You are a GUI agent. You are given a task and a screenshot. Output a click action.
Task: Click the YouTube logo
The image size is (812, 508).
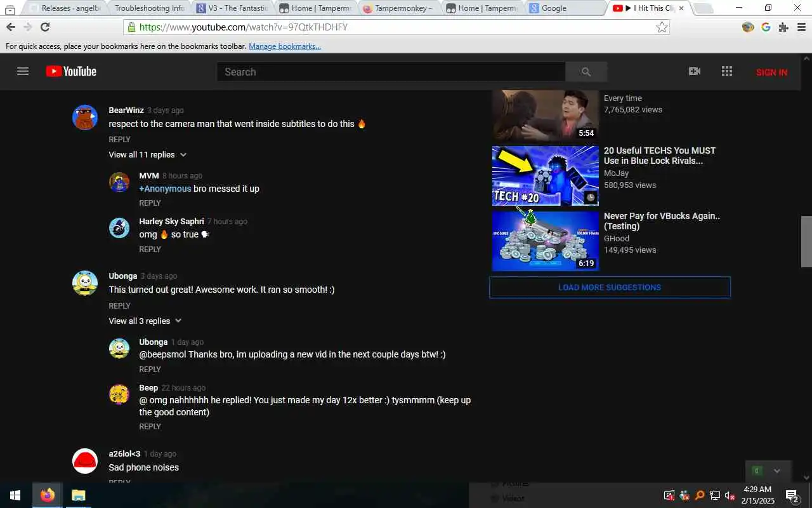coord(71,72)
